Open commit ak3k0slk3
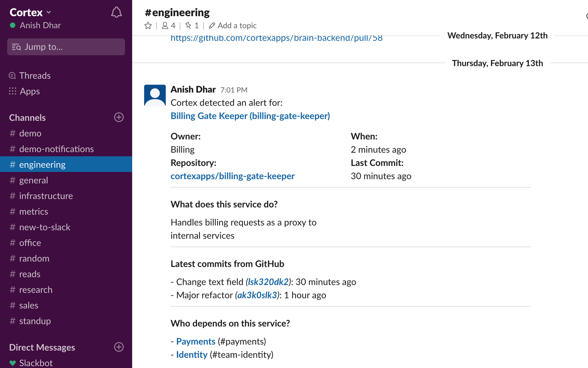 [257, 295]
